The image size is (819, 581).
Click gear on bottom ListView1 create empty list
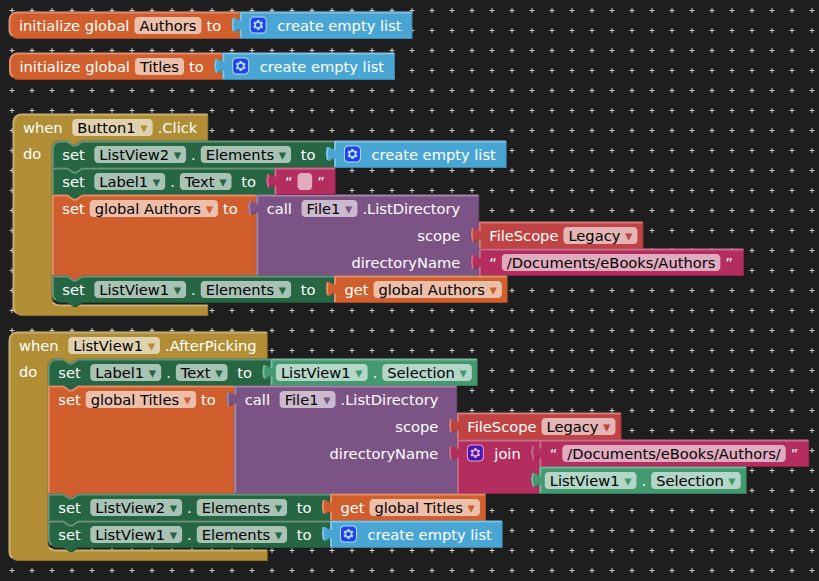coord(348,534)
